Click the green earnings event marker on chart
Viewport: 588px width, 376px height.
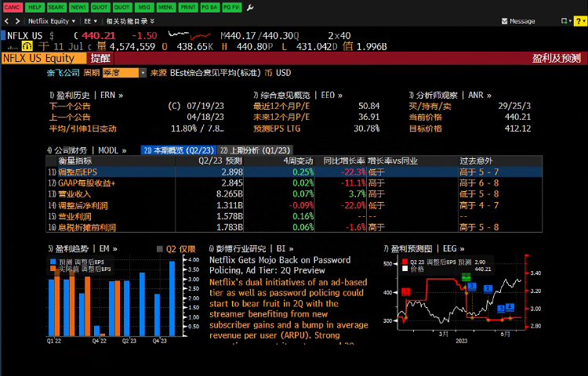tap(466, 277)
